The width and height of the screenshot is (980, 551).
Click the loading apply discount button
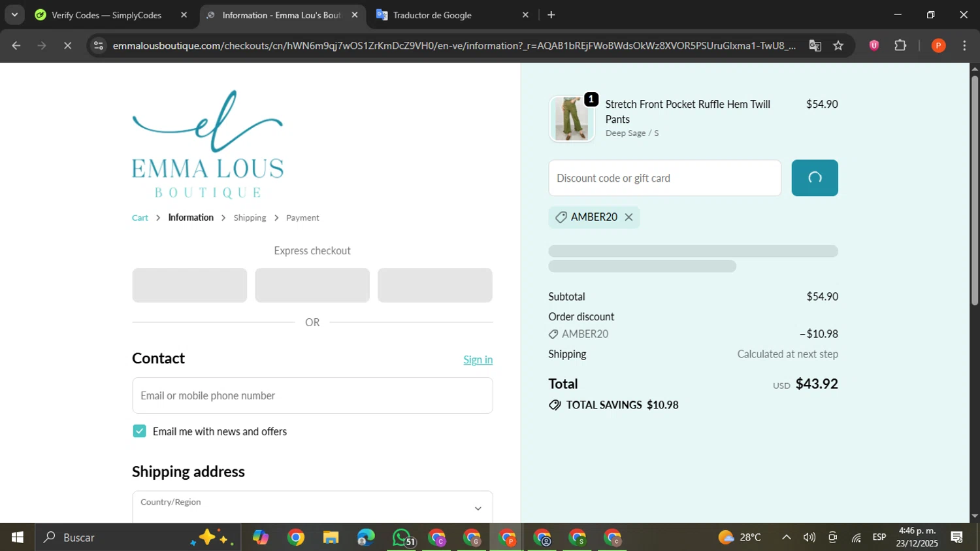pyautogui.click(x=815, y=178)
